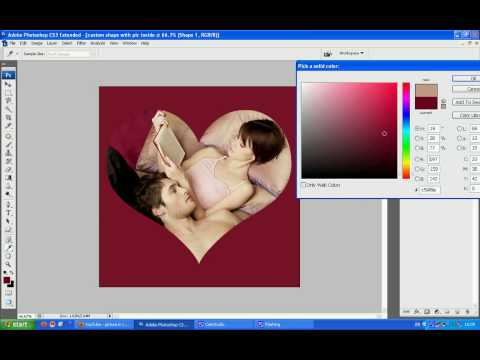Select the Path Selection tool
Screen dimensions: 480x360
[x=8, y=221]
